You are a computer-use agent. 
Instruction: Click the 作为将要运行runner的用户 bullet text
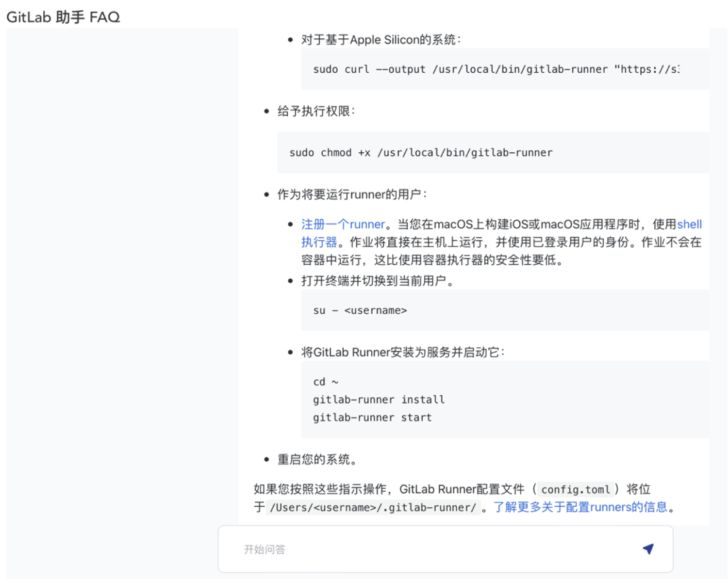(352, 194)
